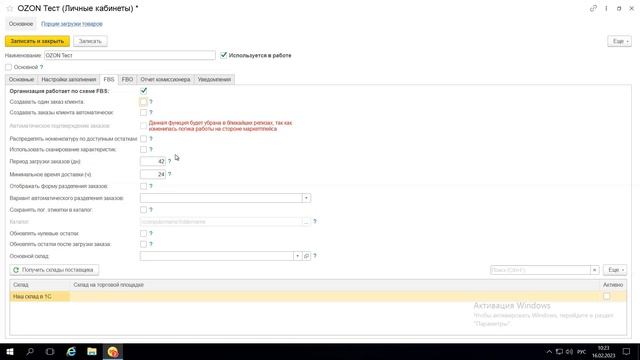This screenshot has width=640, height=360.
Task: Enable Создавать заказы клиента автоматически
Action: point(143,112)
